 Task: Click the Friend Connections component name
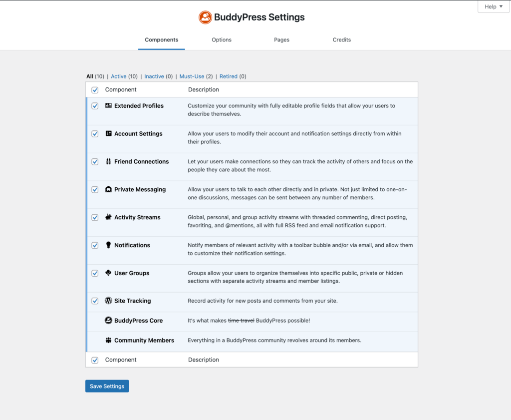tap(141, 161)
